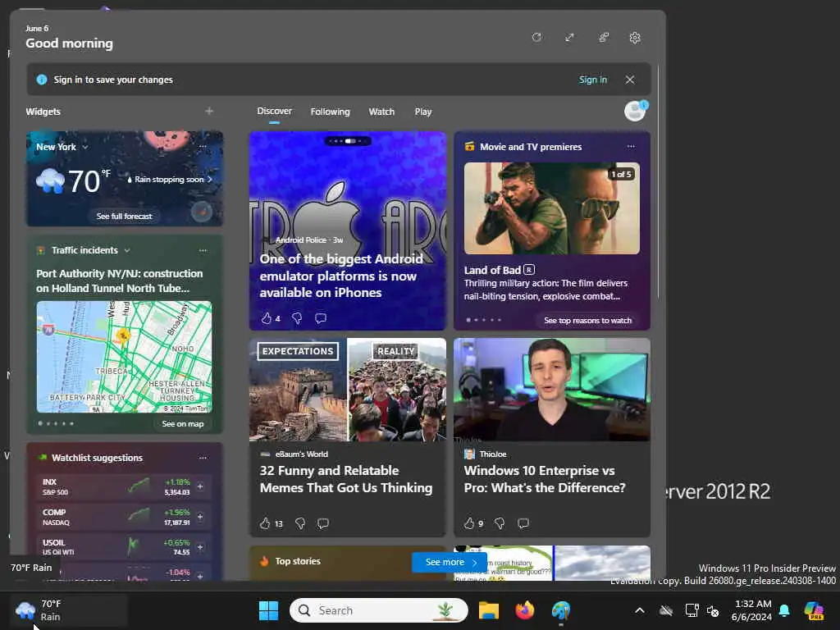Open weather widget more options

tap(203, 146)
